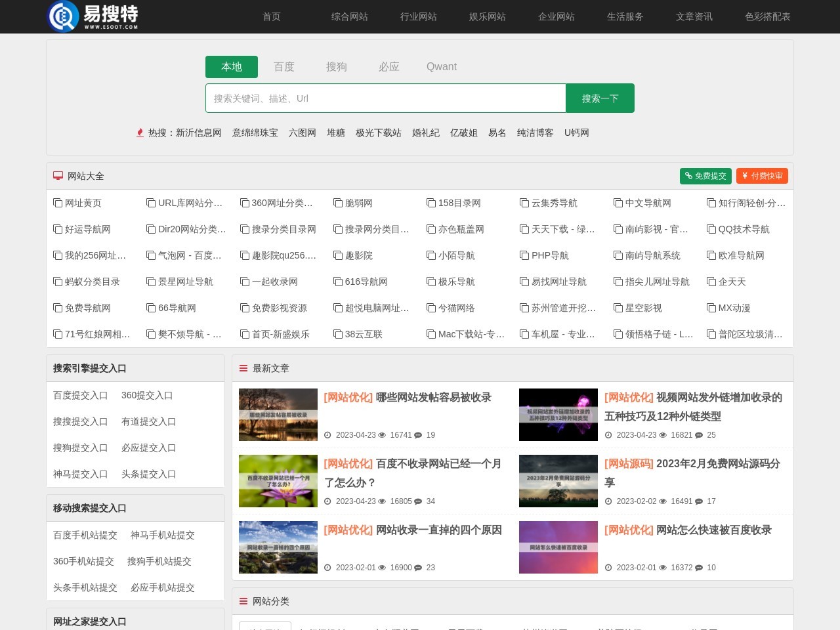The height and width of the screenshot is (630, 840).
Task: Click the copy icon beside 脆弱网
Action: click(338, 203)
